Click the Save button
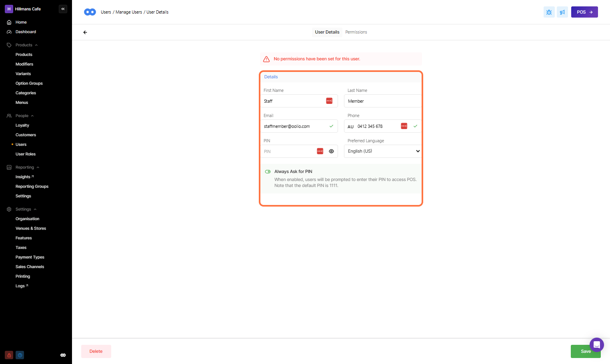The width and height of the screenshot is (610, 364). tap(586, 351)
